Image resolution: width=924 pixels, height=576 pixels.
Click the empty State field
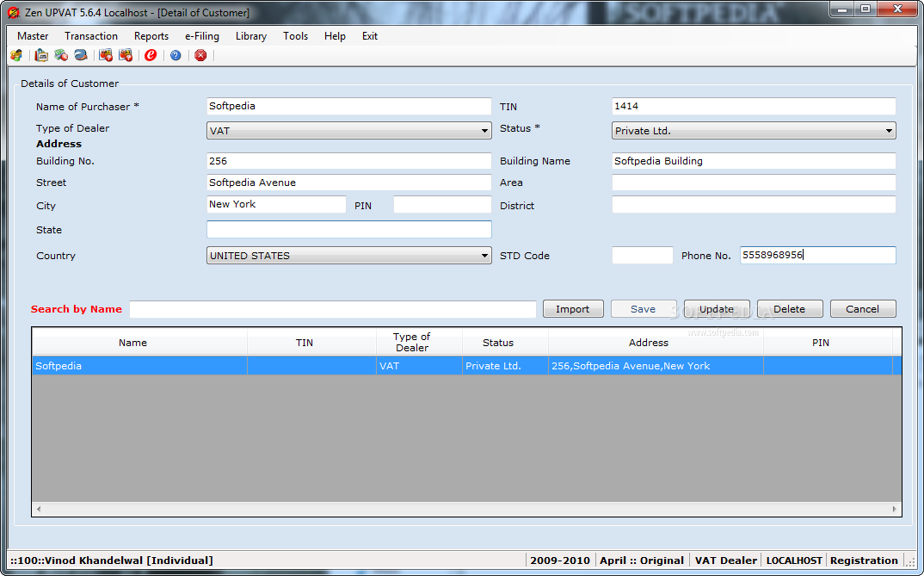coord(348,229)
